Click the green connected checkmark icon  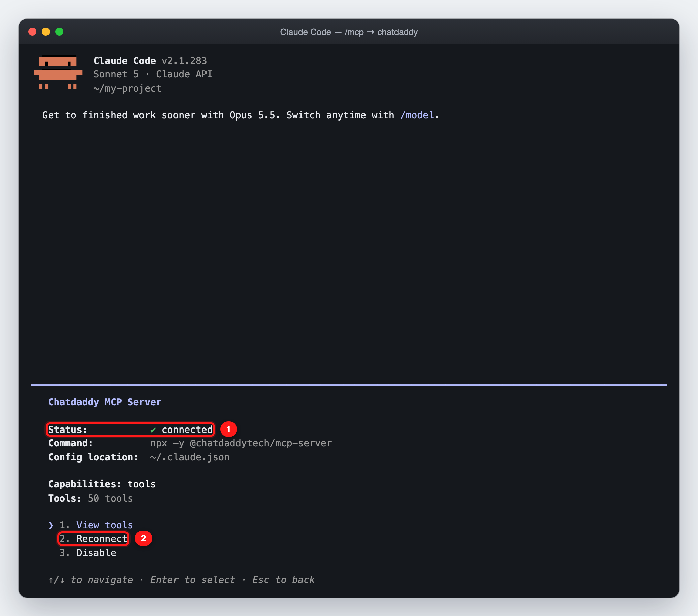pos(153,430)
